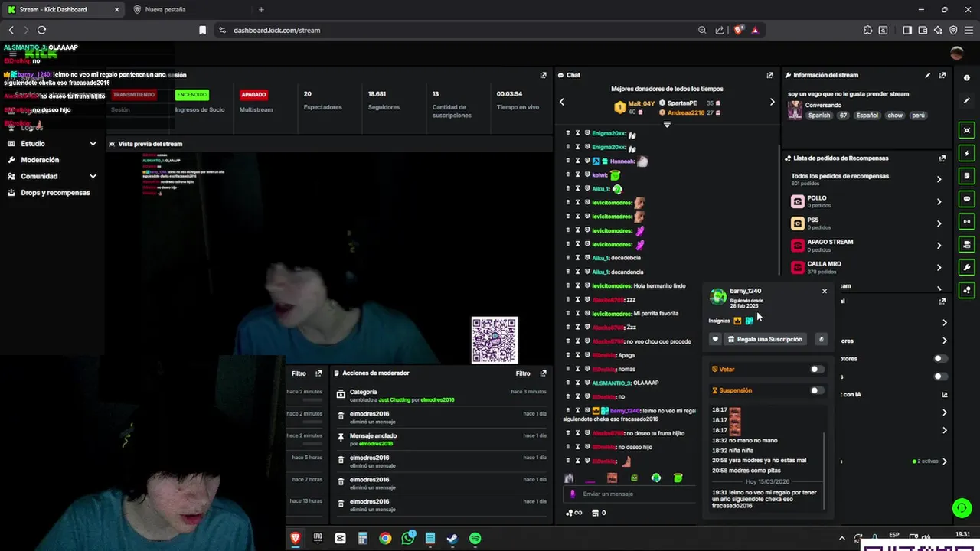The image size is (980, 551).
Task: Click the purple microphone icon in chat input
Action: click(x=572, y=494)
